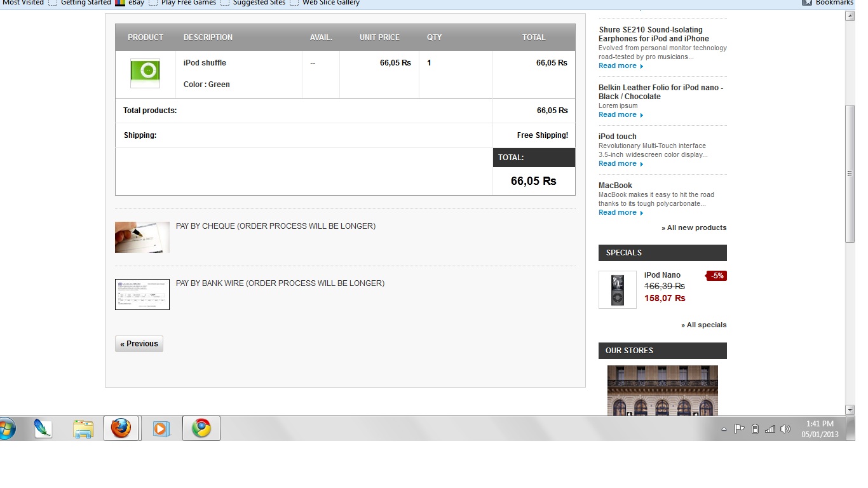Image resolution: width=868 pixels, height=488 pixels.
Task: Click the iPod Nano special thumbnail
Action: [618, 290]
